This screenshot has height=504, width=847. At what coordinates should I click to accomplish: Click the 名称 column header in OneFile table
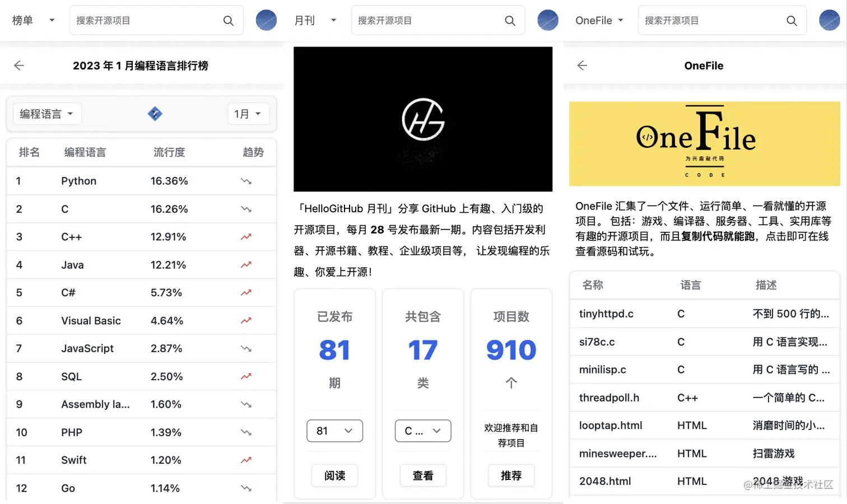tap(593, 285)
